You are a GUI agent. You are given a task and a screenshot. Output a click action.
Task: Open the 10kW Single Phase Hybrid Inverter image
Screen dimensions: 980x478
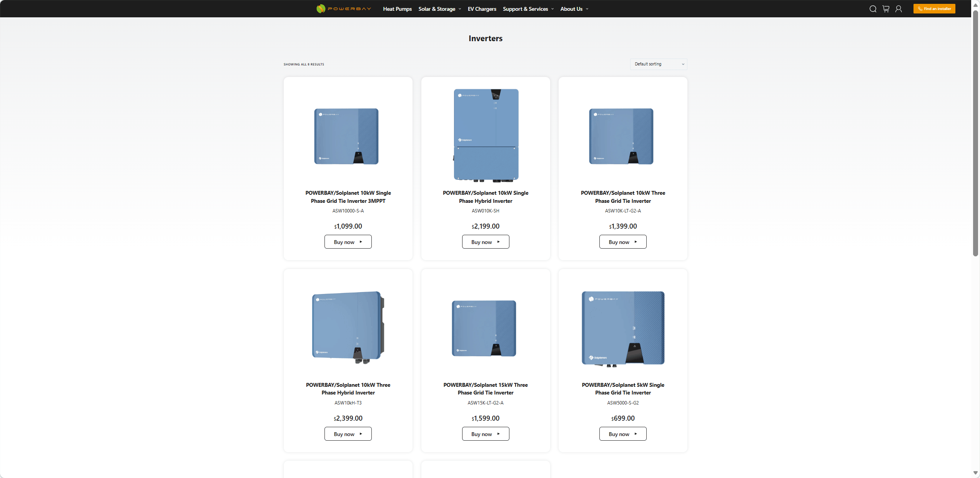486,135
